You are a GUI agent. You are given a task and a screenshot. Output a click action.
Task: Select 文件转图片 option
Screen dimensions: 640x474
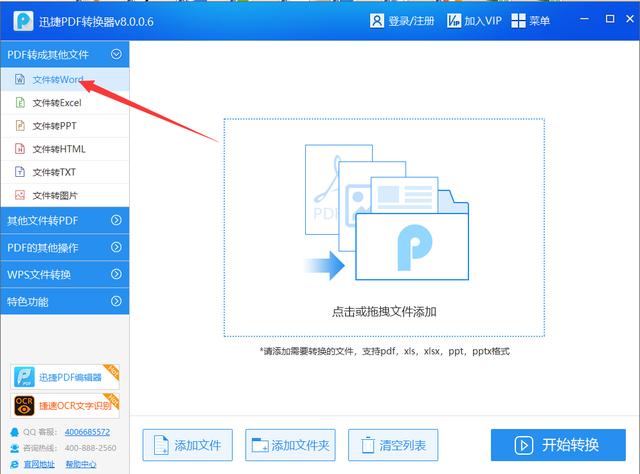point(65,196)
